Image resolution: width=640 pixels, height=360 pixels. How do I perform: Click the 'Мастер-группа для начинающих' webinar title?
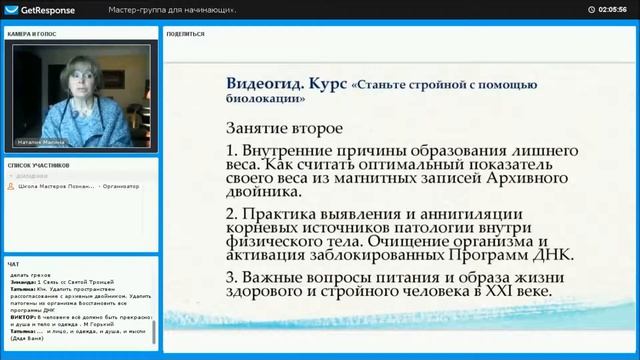click(172, 10)
